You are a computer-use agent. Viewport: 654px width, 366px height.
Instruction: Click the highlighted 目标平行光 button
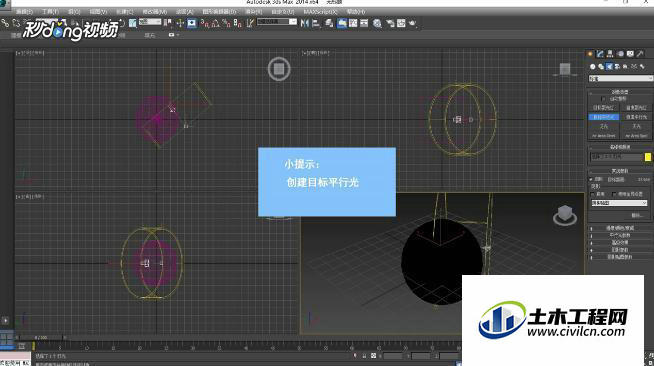604,117
